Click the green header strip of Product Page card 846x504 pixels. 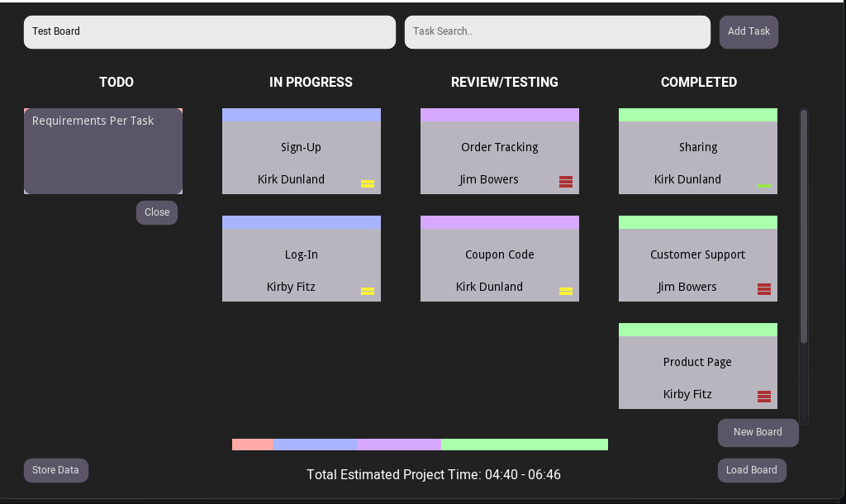click(x=698, y=330)
